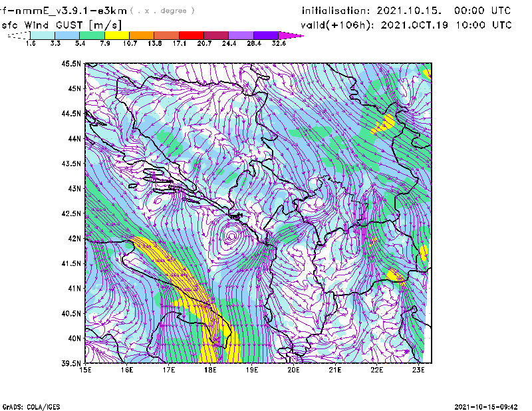
Task: Click the '22E' longitude label
Action: pos(377,370)
